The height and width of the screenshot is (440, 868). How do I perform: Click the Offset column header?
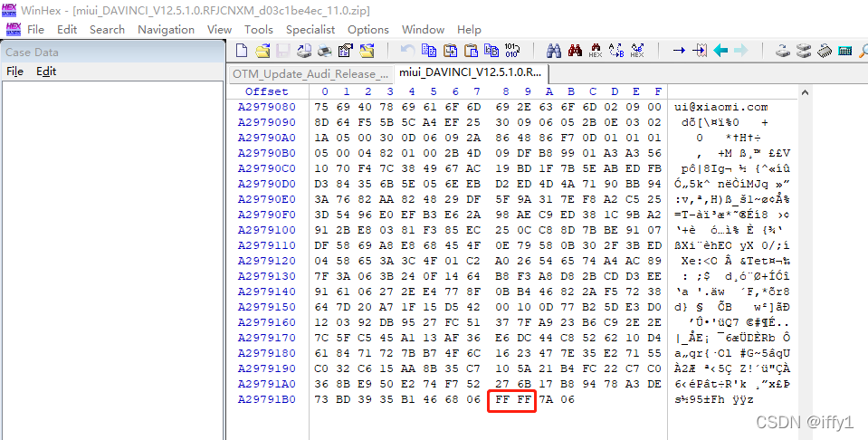[x=267, y=91]
